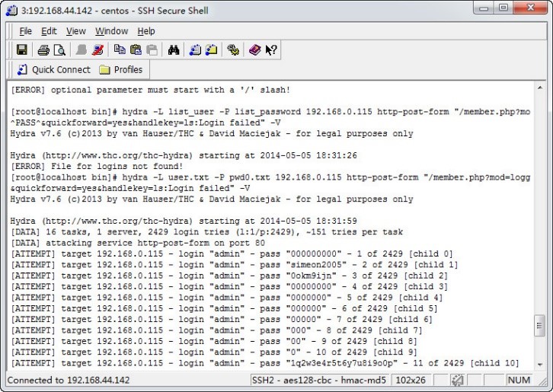Click the Save icon in toolbar

point(22,49)
